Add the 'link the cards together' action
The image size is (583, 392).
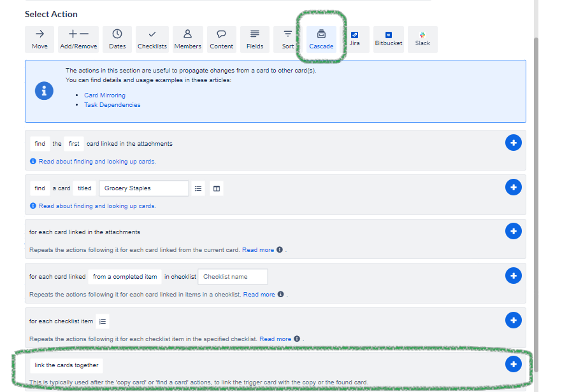pos(514,364)
